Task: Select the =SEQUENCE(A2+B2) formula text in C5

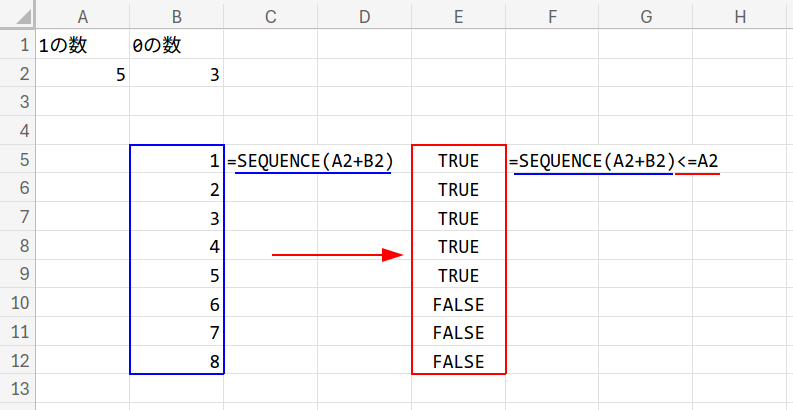Action: tap(310, 160)
